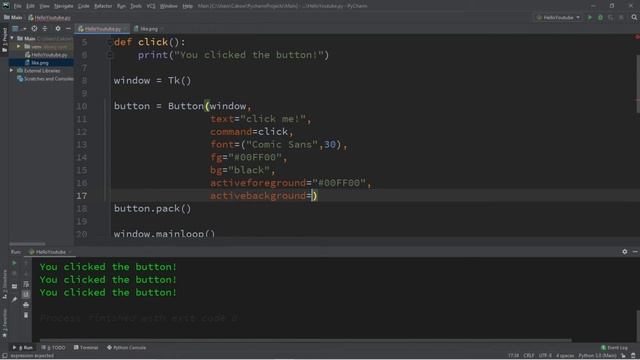Toggle the Favorites tool window side tab
The image size is (640, 360).
[4, 323]
